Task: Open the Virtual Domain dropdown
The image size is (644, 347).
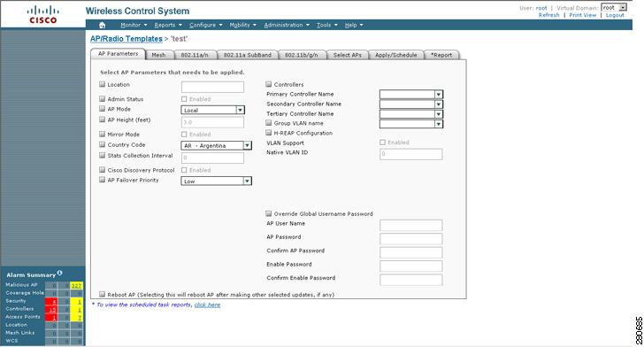Action: coord(614,8)
